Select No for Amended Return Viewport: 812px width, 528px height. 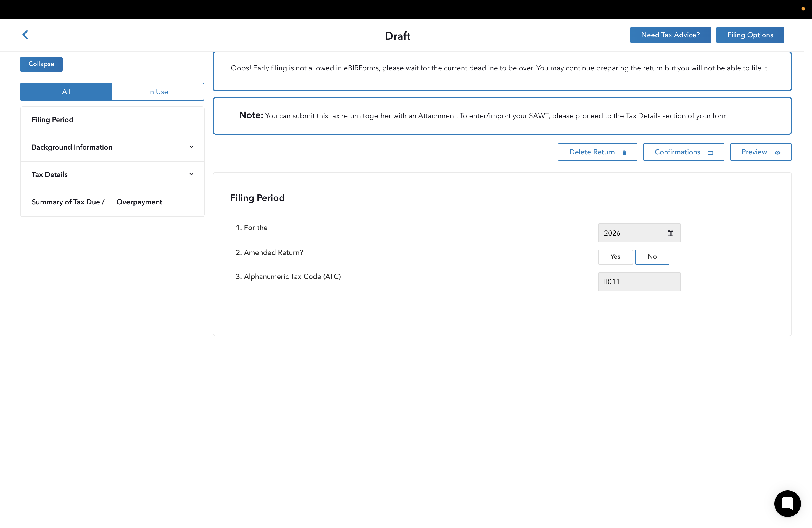(x=652, y=257)
